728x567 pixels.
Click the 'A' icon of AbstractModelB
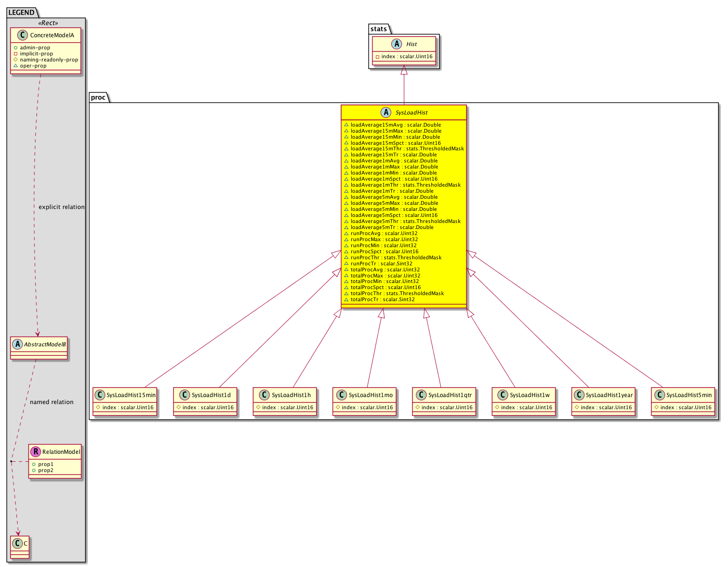tap(17, 344)
